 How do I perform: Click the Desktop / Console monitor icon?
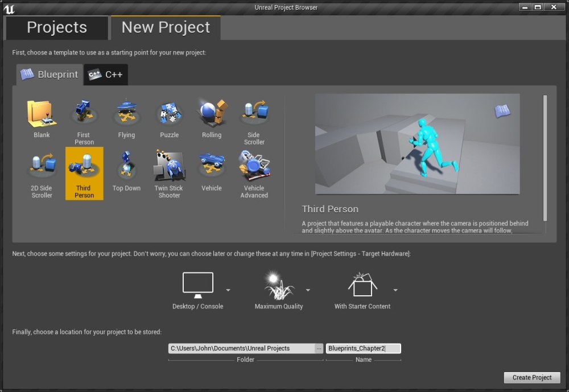[198, 285]
